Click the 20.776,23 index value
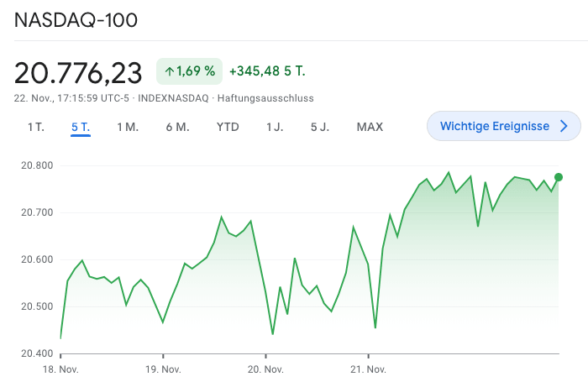 [x=79, y=73]
